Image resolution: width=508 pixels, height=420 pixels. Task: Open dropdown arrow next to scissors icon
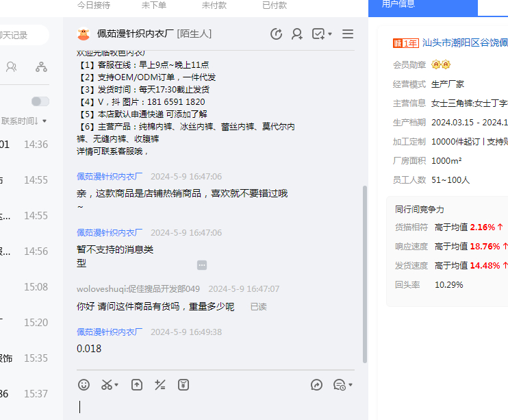coord(117,385)
